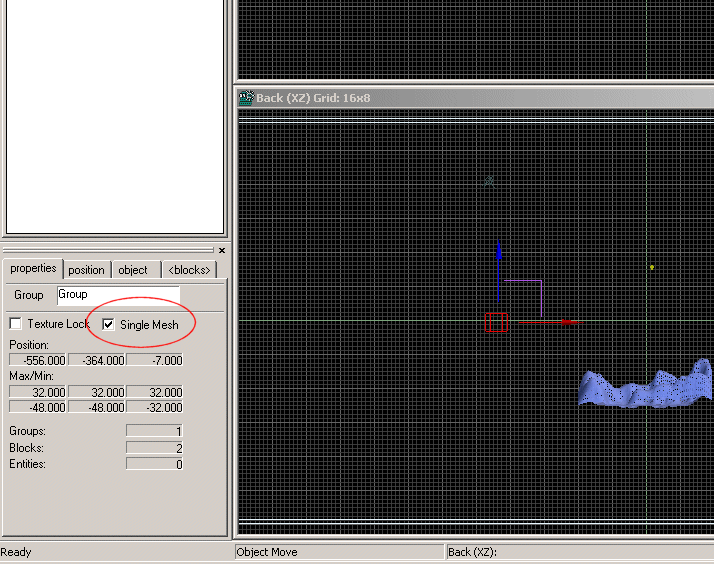Select the -364.000 position Y value
Image resolution: width=714 pixels, height=564 pixels.
pos(97,361)
